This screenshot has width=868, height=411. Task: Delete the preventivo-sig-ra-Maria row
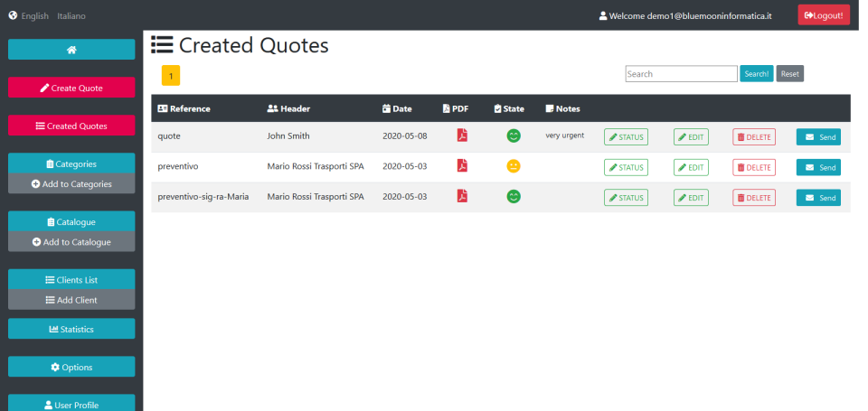(x=754, y=198)
